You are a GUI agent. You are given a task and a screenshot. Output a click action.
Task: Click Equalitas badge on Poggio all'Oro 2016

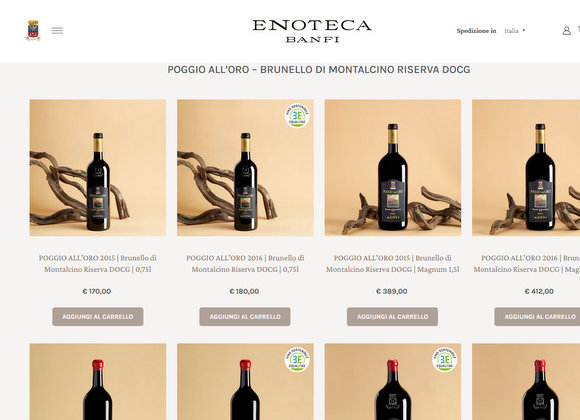pyautogui.click(x=297, y=115)
